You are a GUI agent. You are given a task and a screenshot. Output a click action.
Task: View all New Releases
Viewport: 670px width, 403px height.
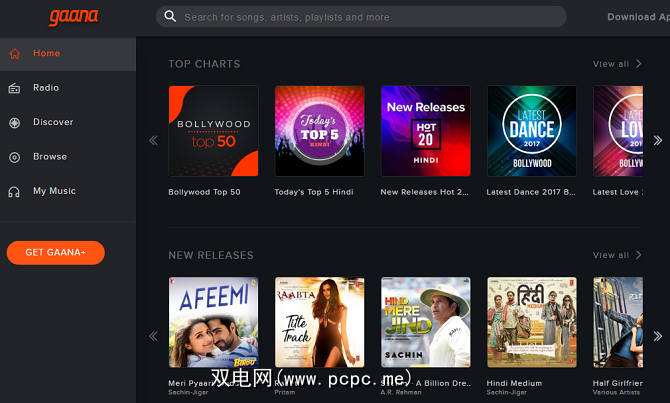pos(611,255)
